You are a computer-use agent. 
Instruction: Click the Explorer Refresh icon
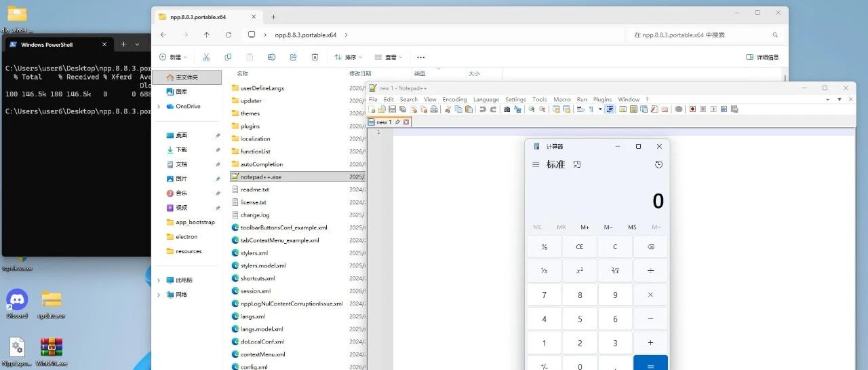229,35
